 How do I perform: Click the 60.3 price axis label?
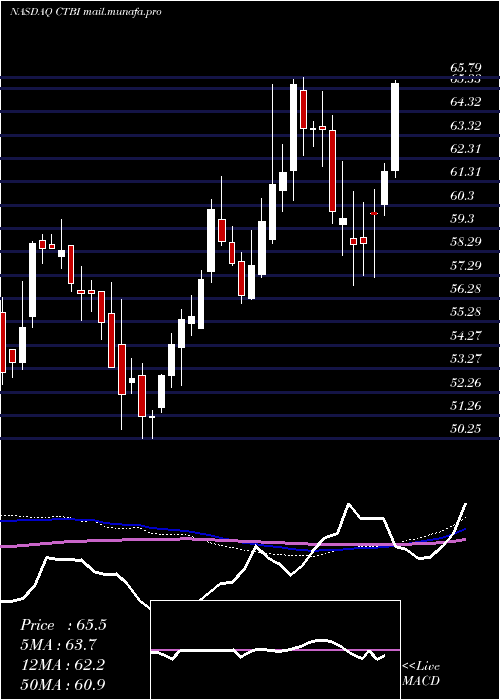[462, 196]
